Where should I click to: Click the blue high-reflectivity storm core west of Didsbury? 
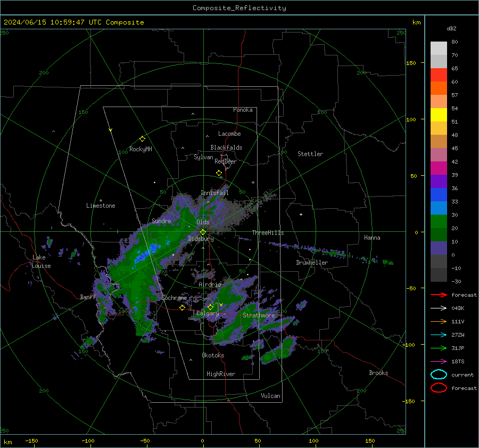tap(147, 253)
